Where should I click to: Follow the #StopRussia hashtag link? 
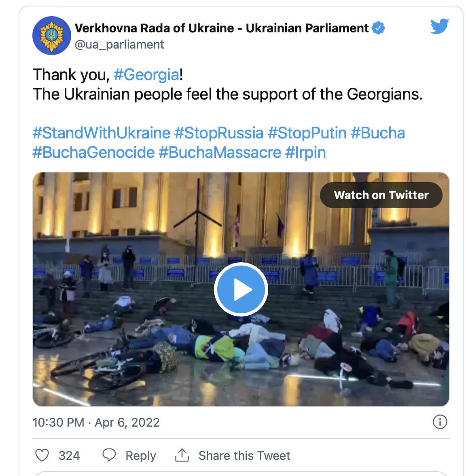click(x=219, y=133)
